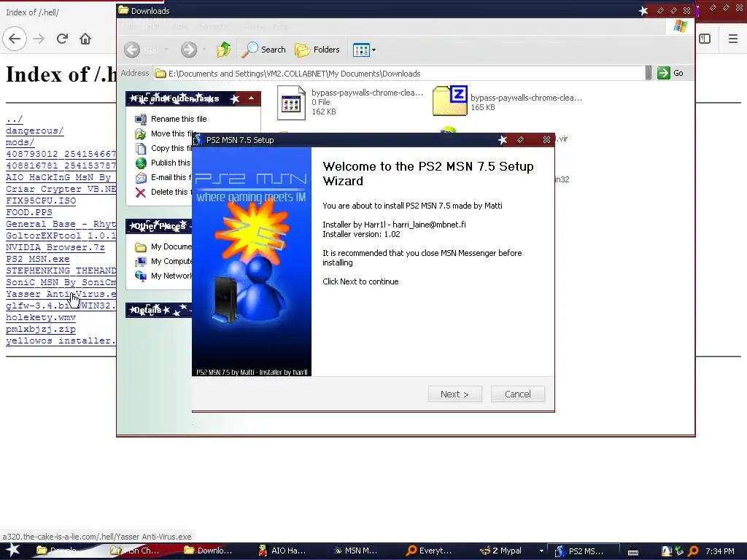Click the Yasser Anti-Virus link
This screenshot has width=747, height=560.
point(61,294)
